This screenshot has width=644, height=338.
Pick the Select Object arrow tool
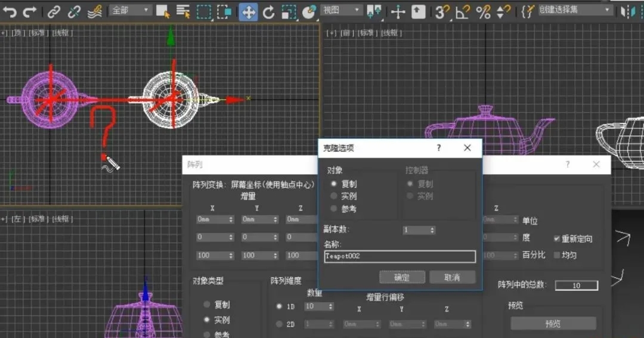tap(163, 11)
